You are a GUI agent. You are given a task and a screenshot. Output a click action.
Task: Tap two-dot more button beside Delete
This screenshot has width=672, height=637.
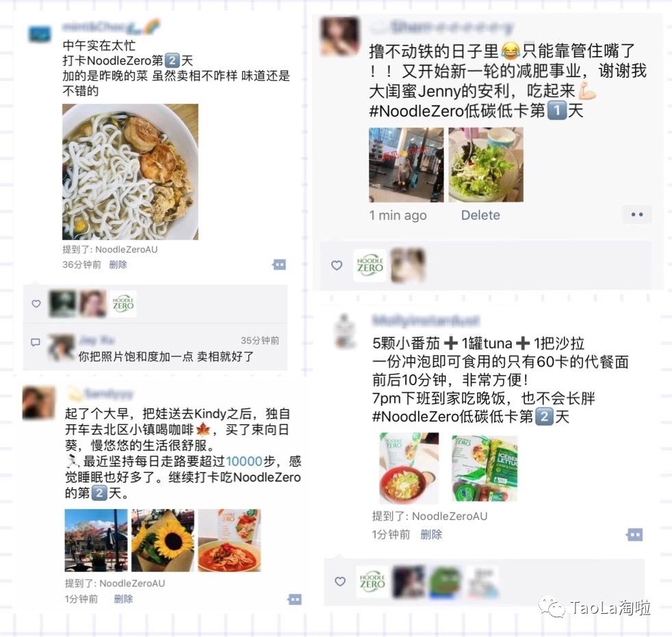[x=637, y=214]
